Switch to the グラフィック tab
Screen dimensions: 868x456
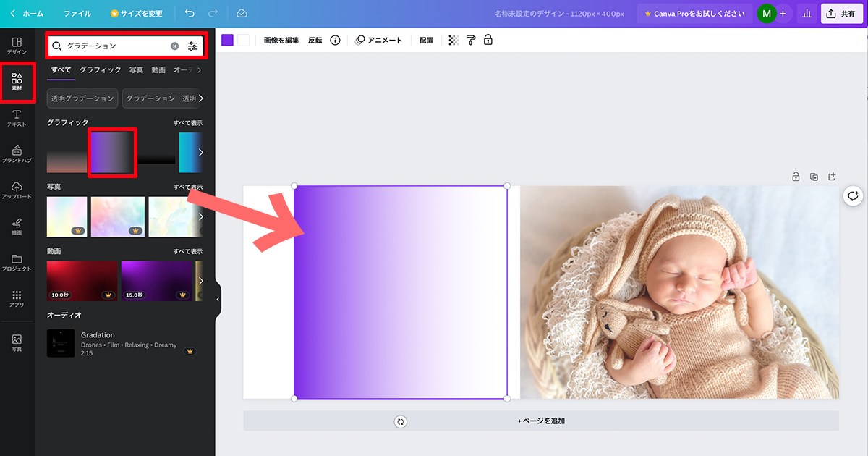point(101,69)
